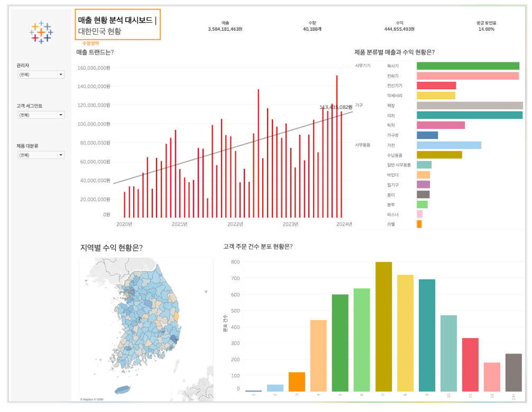Viewport: 532px width, 412px height.
Task: Select the grey 13+ orders bar
Action: (513, 372)
